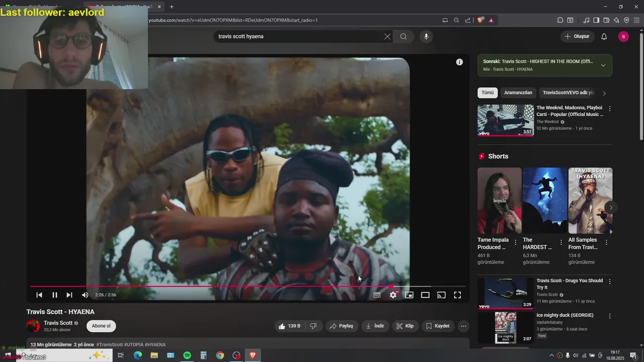644x362 pixels.
Task: Open Microsoft Edge from taskbar
Action: (x=137, y=355)
